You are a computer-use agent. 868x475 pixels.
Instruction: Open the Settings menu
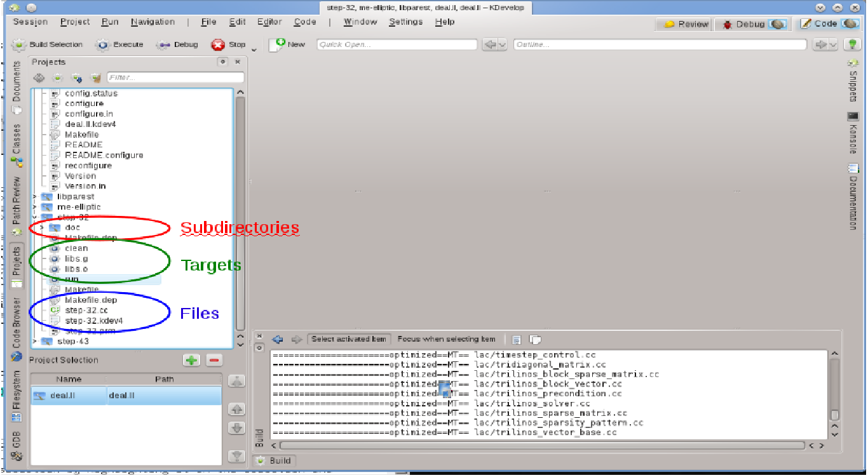tap(405, 22)
